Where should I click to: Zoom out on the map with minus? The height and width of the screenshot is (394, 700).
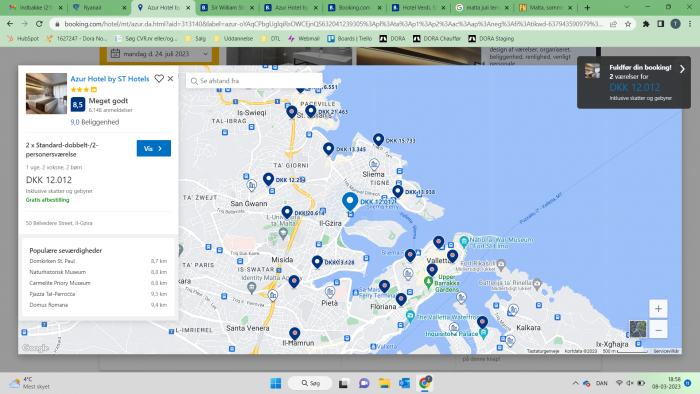tap(658, 330)
